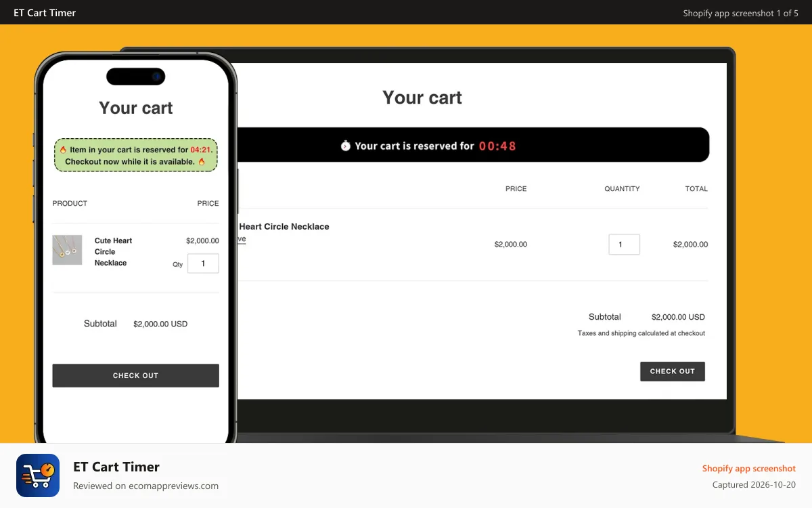
Task: Click the 'Your cart' heading on the laptop
Action: click(x=422, y=98)
